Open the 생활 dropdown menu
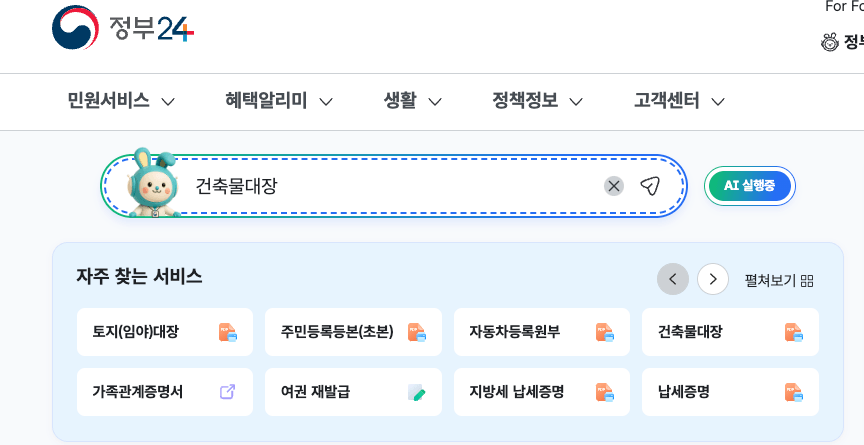864x445 pixels. tap(412, 101)
